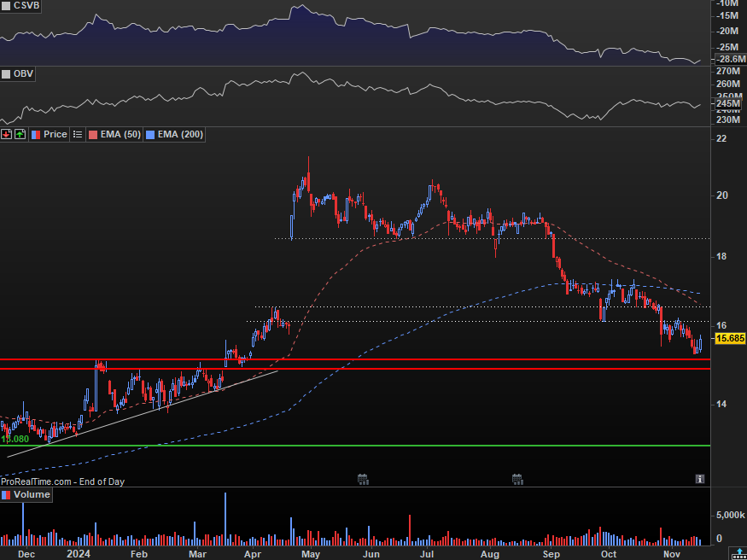The height and width of the screenshot is (560, 747).
Task: Open the CSVB indicator label
Action: click(26, 6)
